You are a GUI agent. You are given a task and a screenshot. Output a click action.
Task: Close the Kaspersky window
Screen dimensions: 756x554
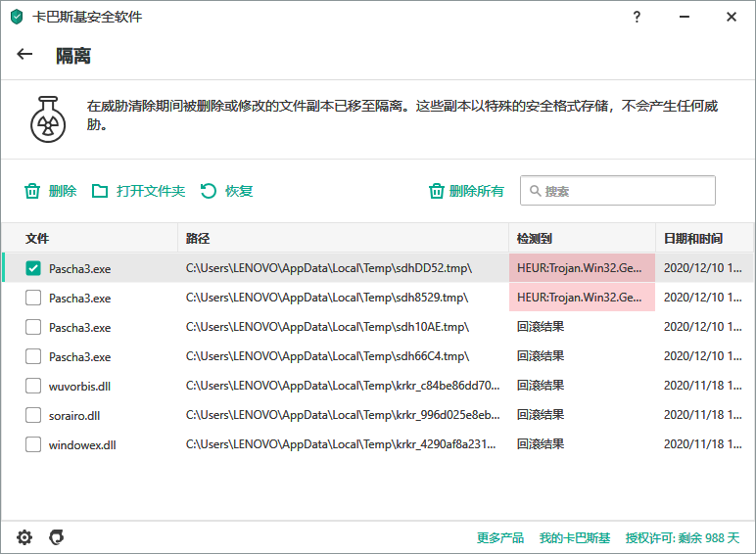(x=732, y=18)
